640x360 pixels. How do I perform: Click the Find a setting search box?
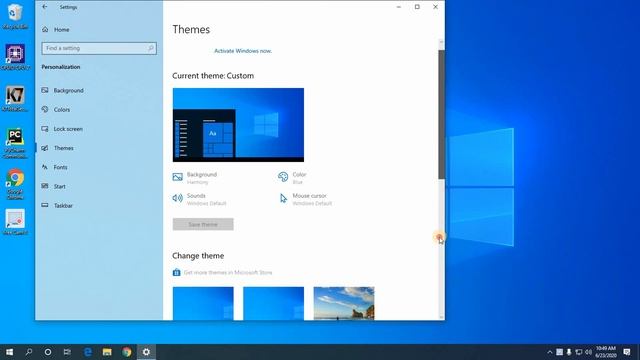point(99,48)
